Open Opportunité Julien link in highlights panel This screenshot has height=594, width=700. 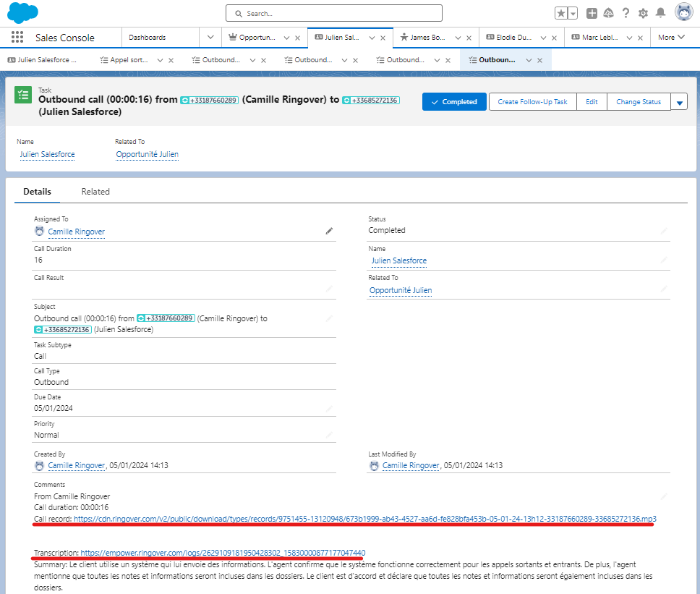click(148, 154)
